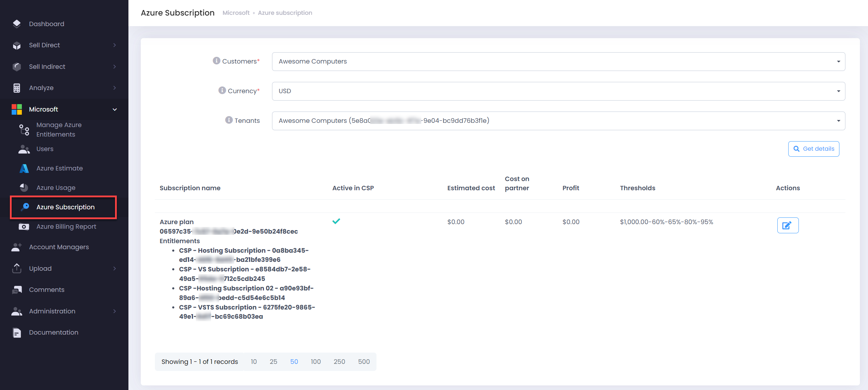This screenshot has height=390, width=868.
Task: Click the Azure Subscription key icon
Action: coord(25,207)
